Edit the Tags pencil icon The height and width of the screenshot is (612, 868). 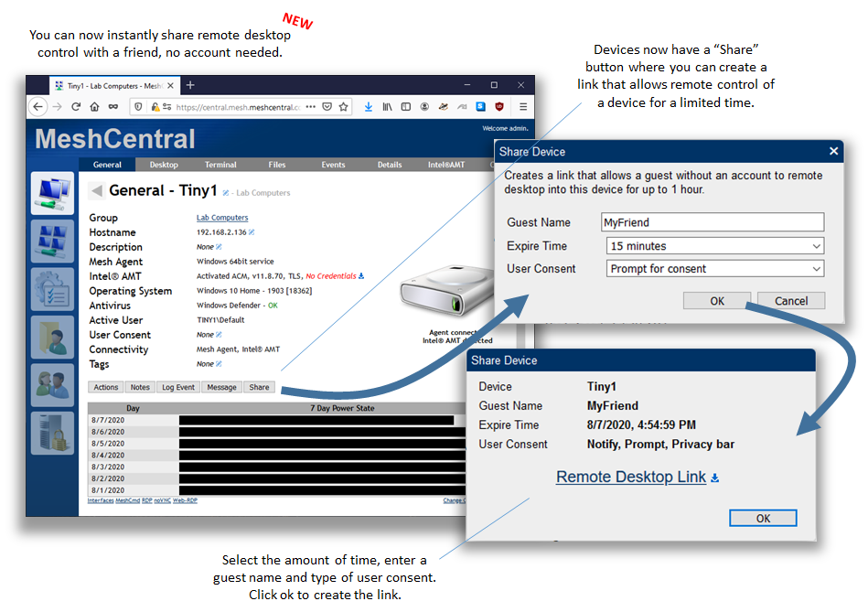219,364
